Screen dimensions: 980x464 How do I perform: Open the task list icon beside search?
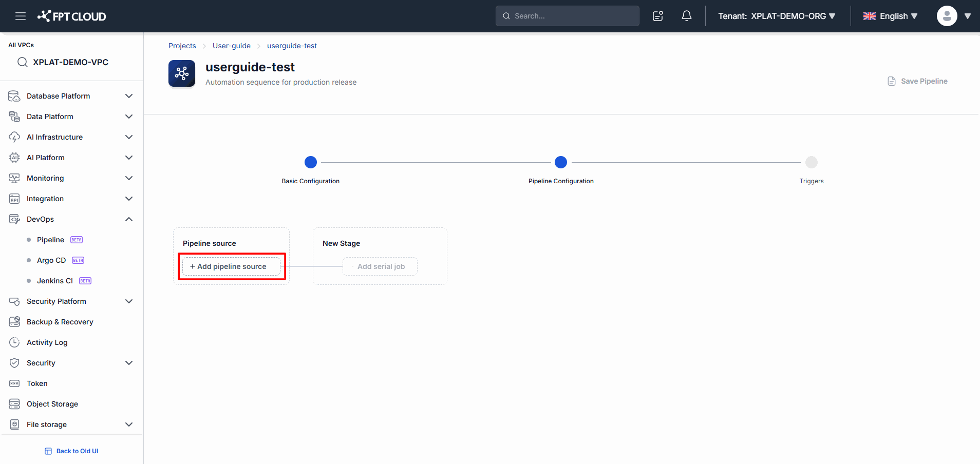point(658,16)
